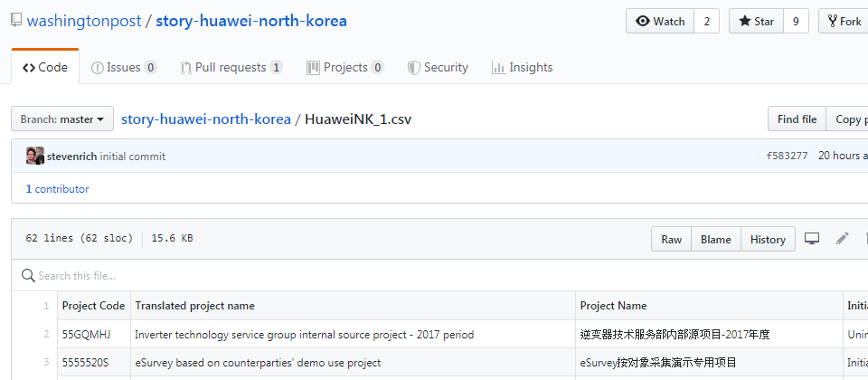Open the Issues tab
Screen dimensions: 868x380
[124, 67]
